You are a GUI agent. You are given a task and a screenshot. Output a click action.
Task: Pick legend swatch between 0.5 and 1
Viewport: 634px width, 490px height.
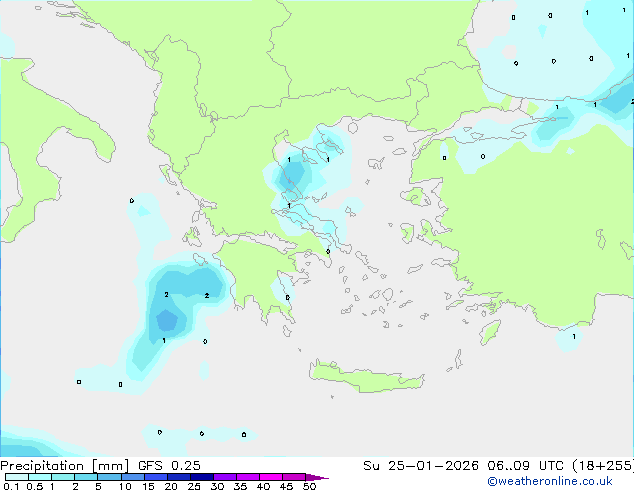(x=40, y=477)
